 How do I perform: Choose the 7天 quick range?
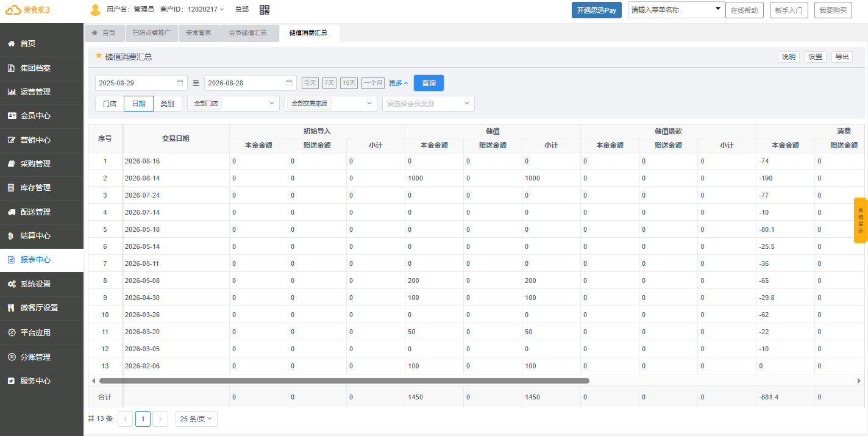329,83
